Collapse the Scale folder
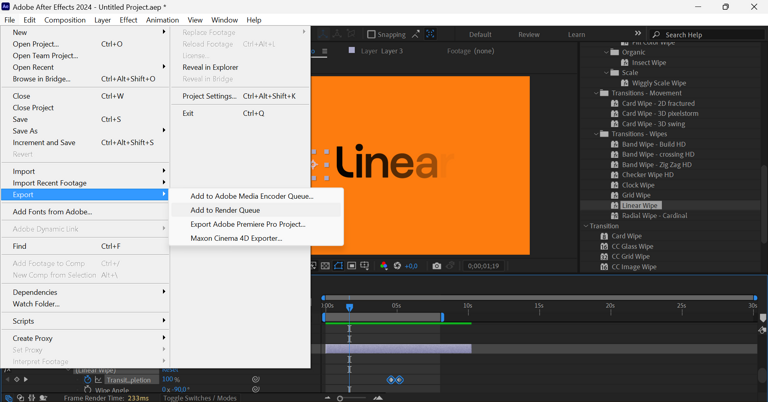Image resolution: width=768 pixels, height=402 pixels. point(606,72)
